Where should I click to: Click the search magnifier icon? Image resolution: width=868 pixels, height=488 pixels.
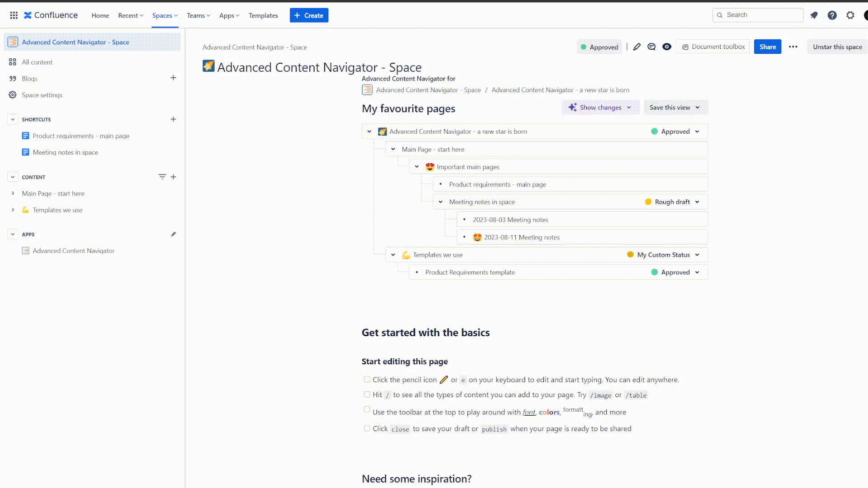tap(720, 15)
